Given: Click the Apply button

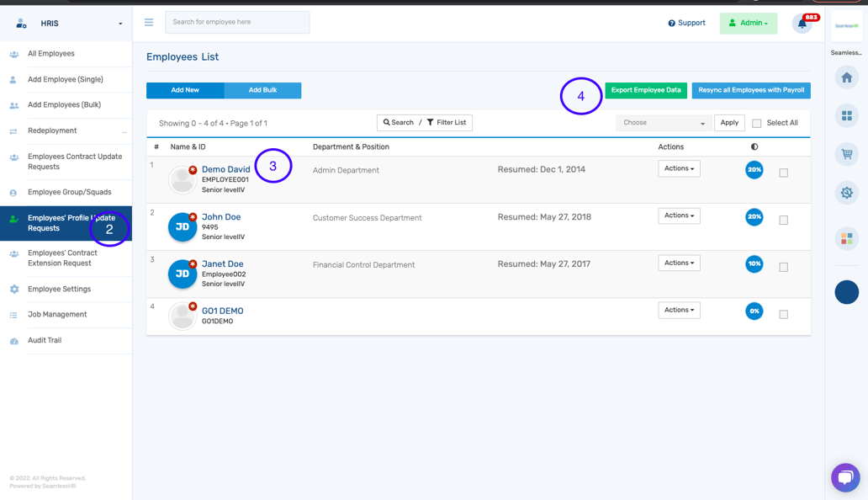Looking at the screenshot, I should point(729,123).
